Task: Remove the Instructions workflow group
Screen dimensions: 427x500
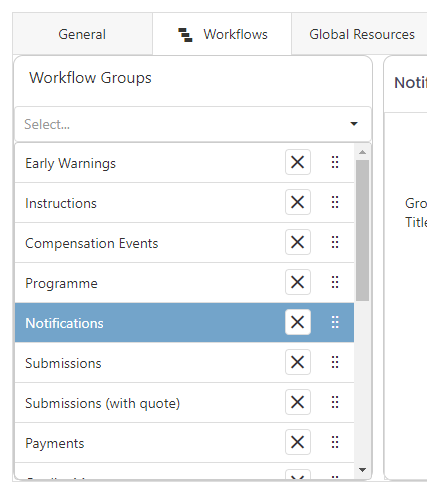Action: click(x=298, y=202)
